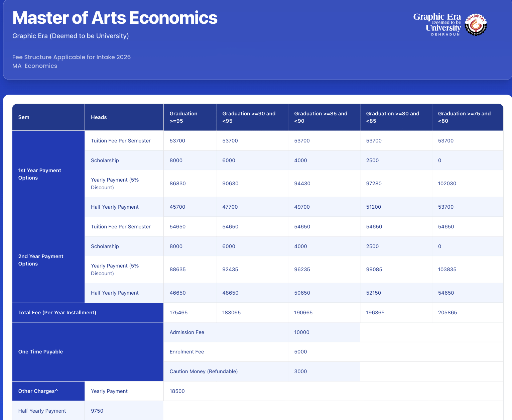Select the 18500 yearly other charges value

pos(177,391)
